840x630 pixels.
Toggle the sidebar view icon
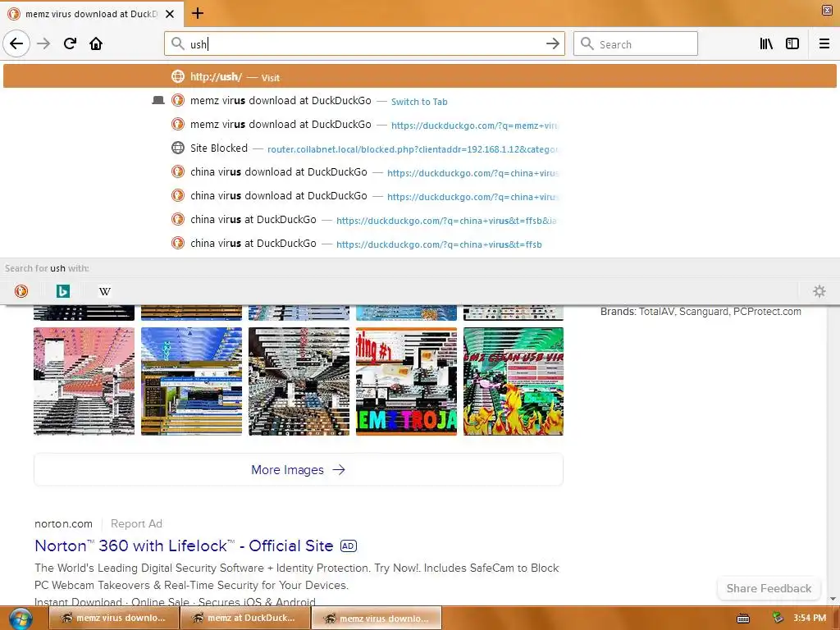coord(792,43)
